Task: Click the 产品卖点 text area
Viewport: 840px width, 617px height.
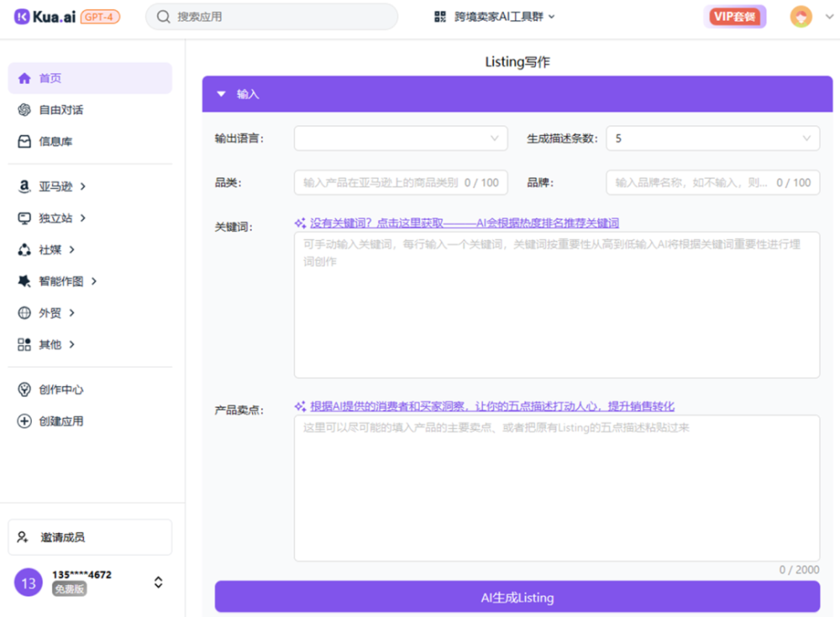Action: pos(557,488)
